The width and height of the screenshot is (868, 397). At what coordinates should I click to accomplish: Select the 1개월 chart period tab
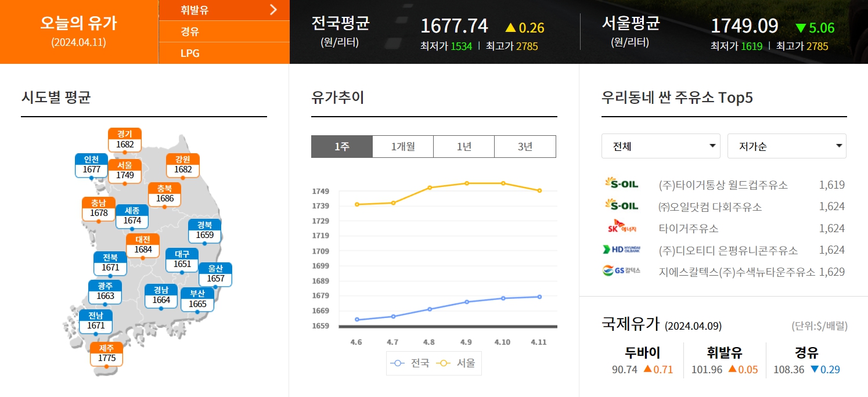pos(403,146)
